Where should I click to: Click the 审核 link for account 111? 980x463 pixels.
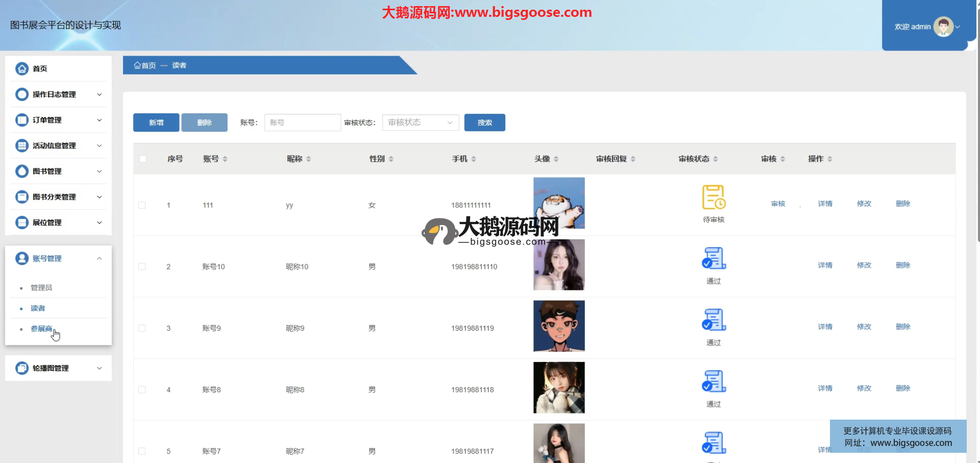(x=778, y=204)
